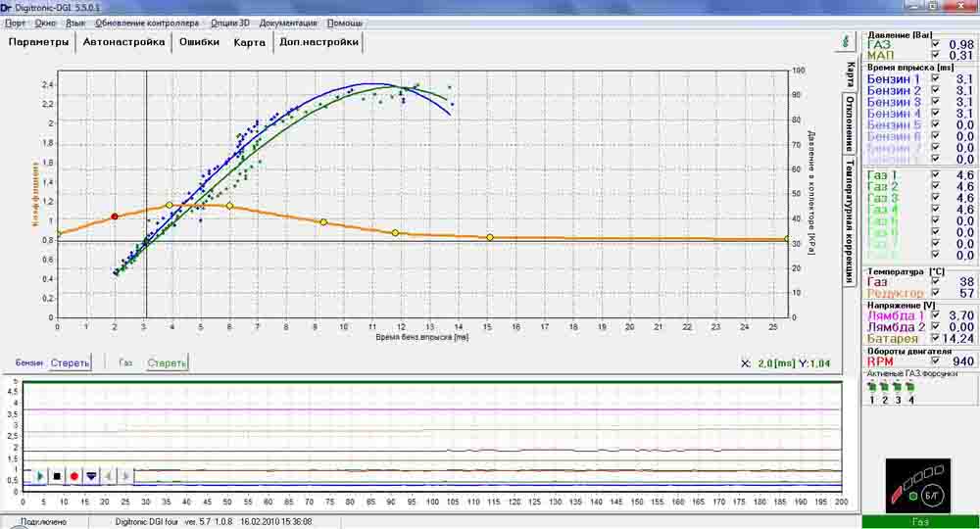Click the black stop button on the recorder
Image resolution: width=980 pixels, height=529 pixels.
click(x=57, y=476)
